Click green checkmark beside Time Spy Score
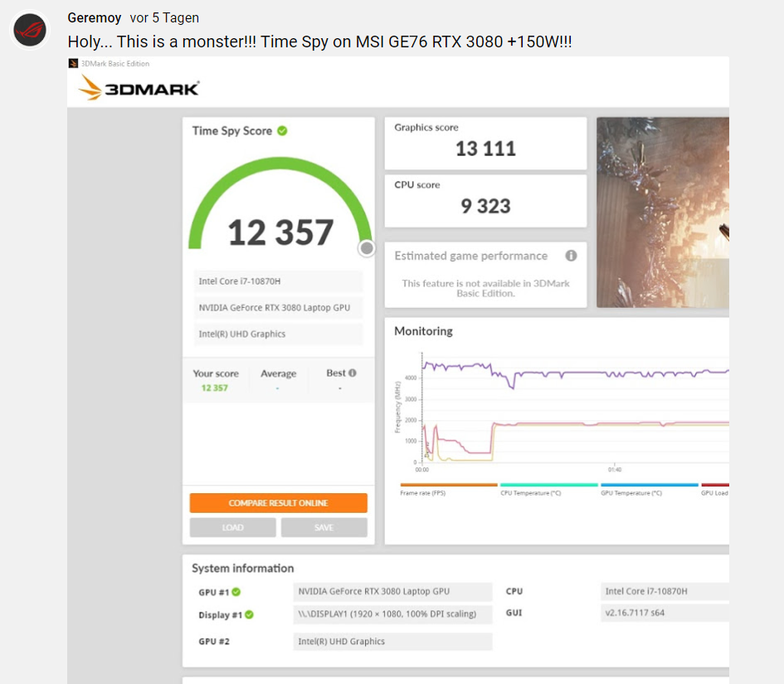The height and width of the screenshot is (684, 784). pos(282,130)
